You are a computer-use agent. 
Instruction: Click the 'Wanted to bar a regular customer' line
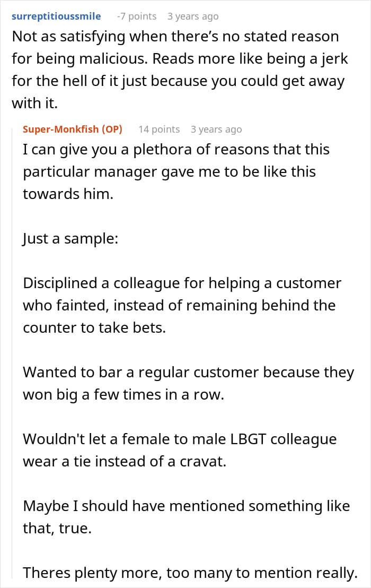[x=188, y=373]
